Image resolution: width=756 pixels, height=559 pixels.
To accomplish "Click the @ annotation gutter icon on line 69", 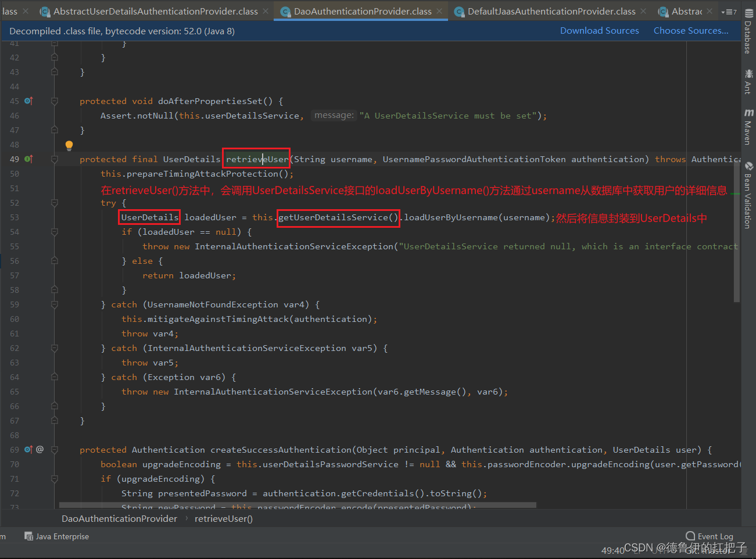I will (40, 450).
